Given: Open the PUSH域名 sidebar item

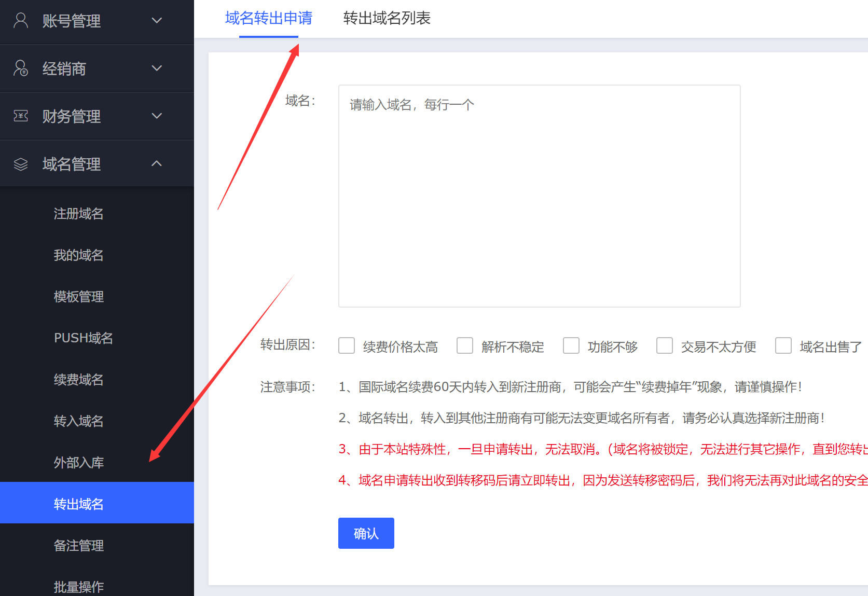Looking at the screenshot, I should (x=84, y=338).
